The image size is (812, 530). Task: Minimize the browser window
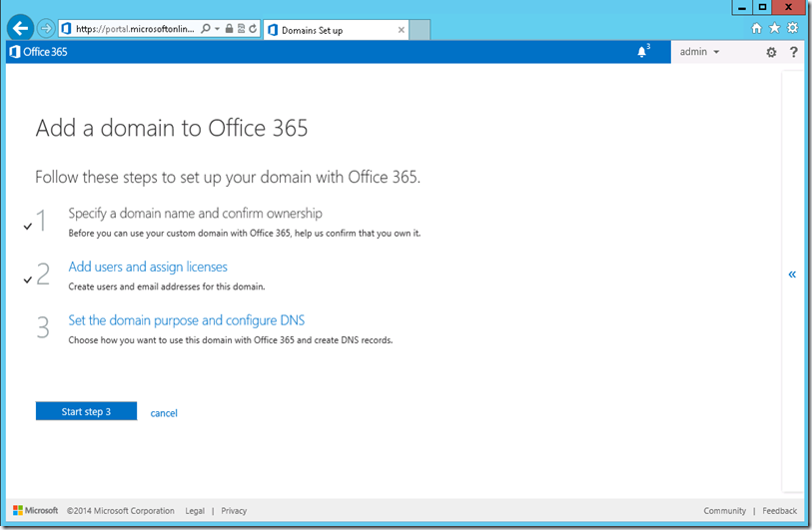point(741,7)
